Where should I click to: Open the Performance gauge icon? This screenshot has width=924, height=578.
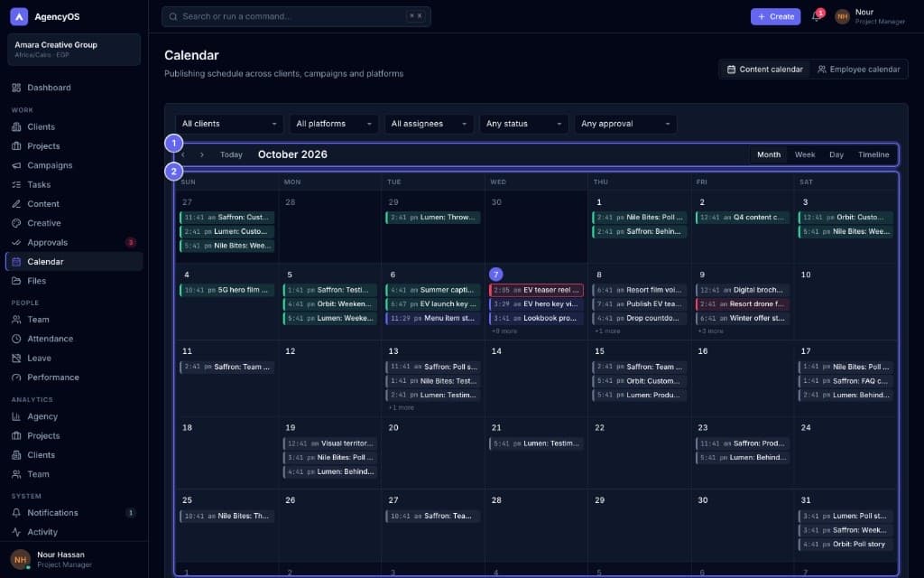[x=16, y=378]
